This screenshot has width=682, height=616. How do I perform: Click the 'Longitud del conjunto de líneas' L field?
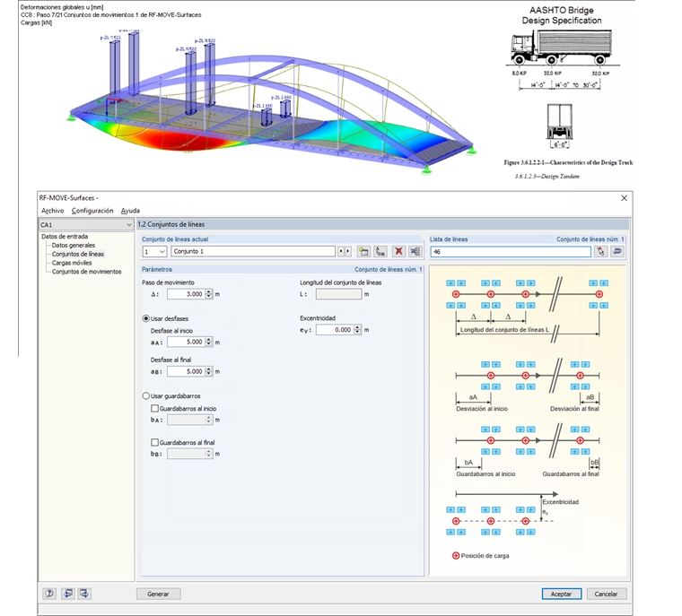(x=339, y=294)
